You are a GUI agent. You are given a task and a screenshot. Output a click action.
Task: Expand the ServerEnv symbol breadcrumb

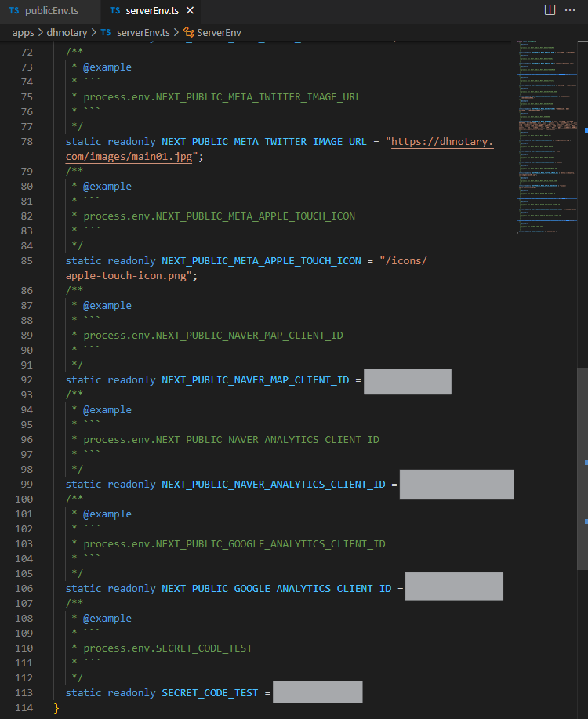(219, 33)
